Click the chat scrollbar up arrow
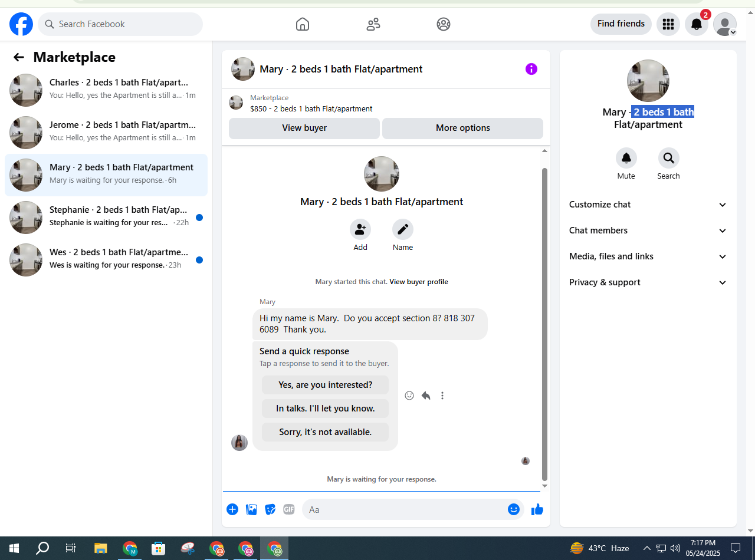 [544, 151]
